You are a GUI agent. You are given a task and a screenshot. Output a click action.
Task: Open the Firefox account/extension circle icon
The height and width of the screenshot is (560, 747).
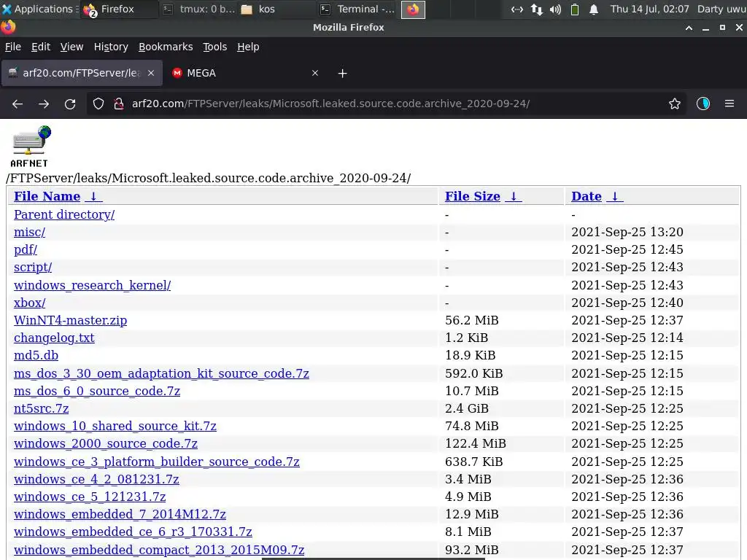[703, 104]
